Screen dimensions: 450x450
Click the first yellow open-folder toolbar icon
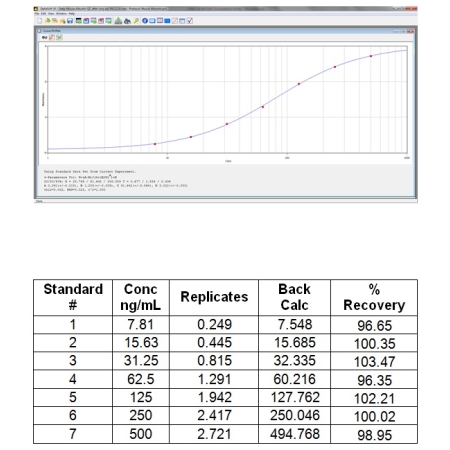tap(47, 21)
